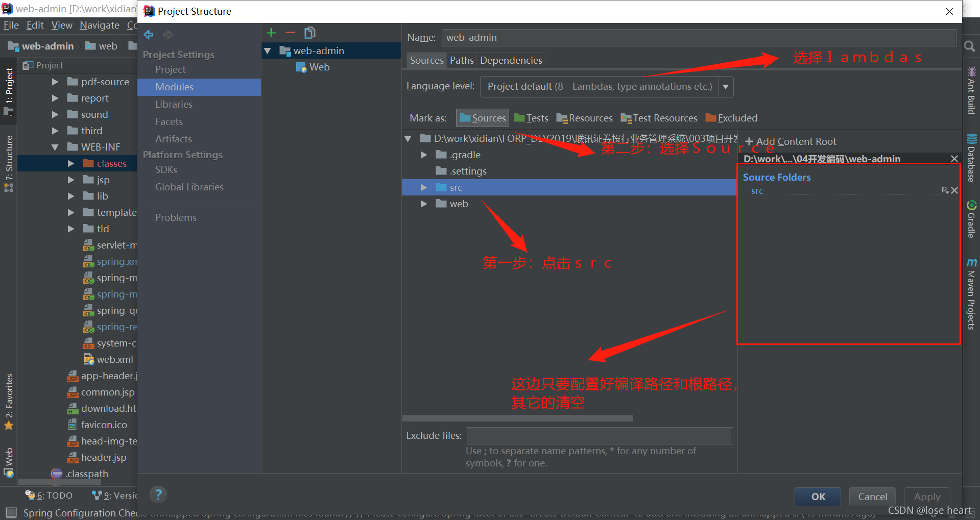Open the help question mark button
Screen dimensions: 980x520
point(158,494)
